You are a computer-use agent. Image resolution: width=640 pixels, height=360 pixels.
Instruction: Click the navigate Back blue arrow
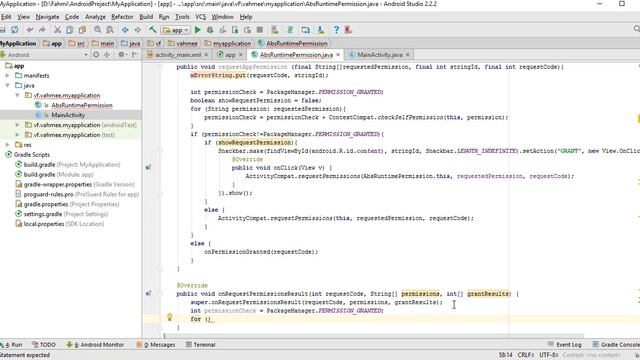tap(125, 30)
